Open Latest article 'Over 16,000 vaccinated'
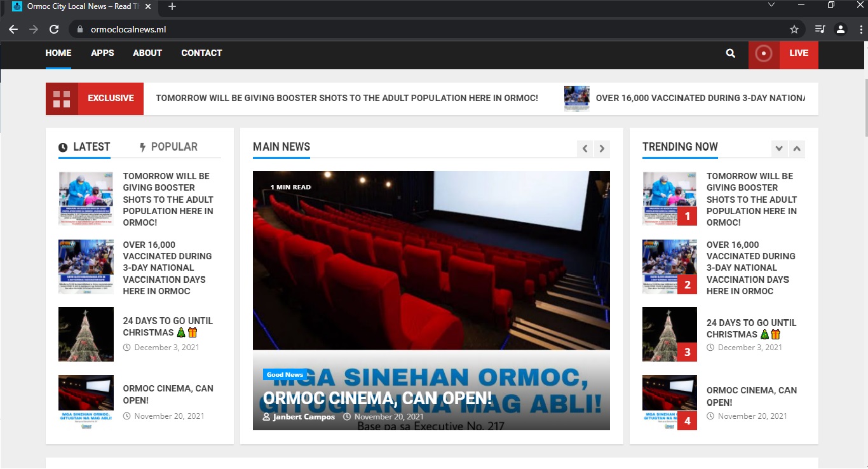The width and height of the screenshot is (868, 469). 167,268
